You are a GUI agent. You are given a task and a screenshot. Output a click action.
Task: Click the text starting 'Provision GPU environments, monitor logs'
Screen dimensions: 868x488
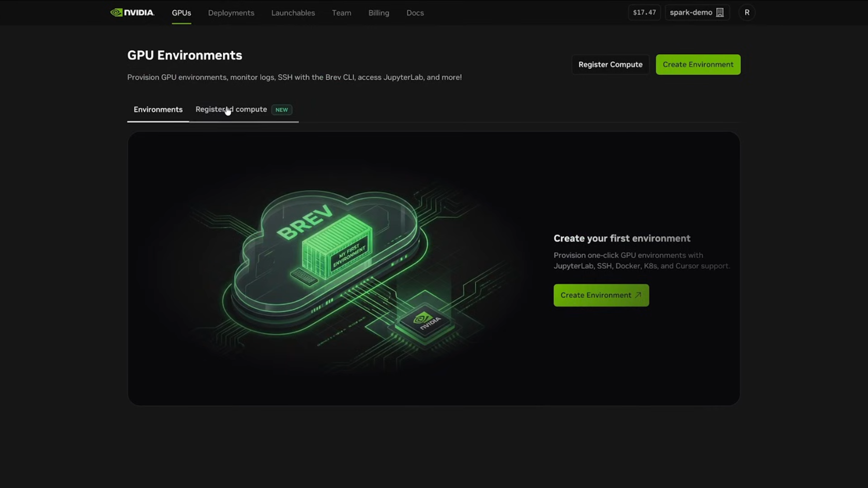point(295,77)
